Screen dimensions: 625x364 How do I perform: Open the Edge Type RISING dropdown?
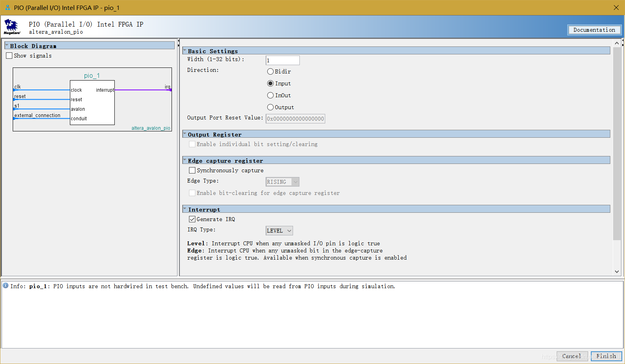tap(282, 182)
